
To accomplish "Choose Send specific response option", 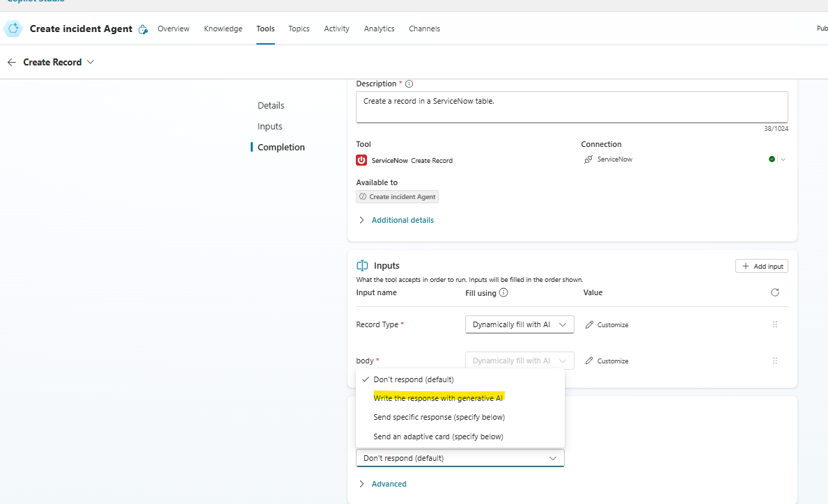I will (439, 417).
